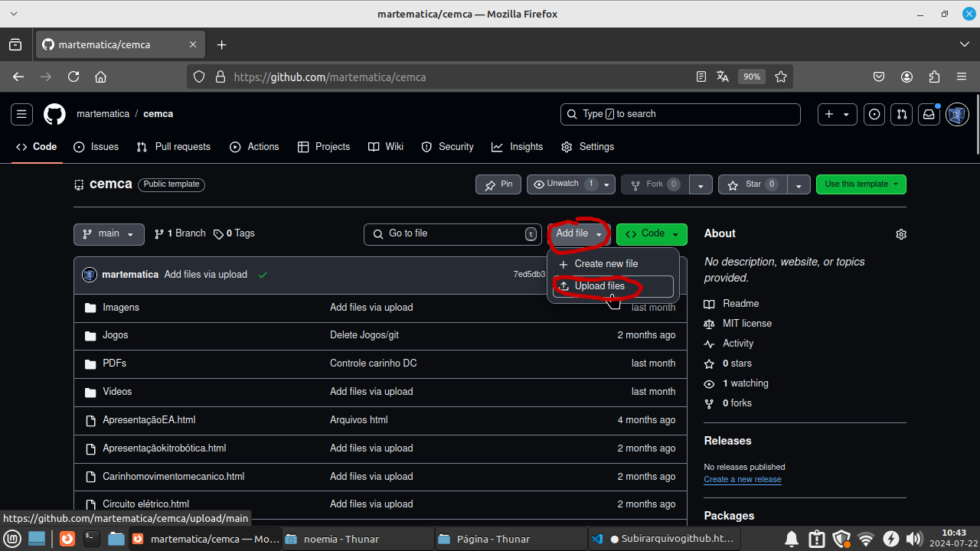Open the PDFs folder

coord(115,364)
